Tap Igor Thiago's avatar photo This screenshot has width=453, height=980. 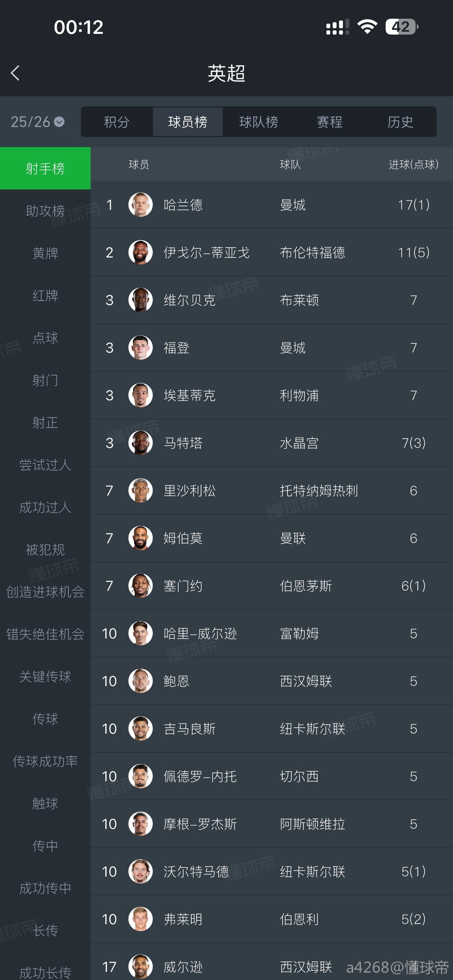(140, 252)
